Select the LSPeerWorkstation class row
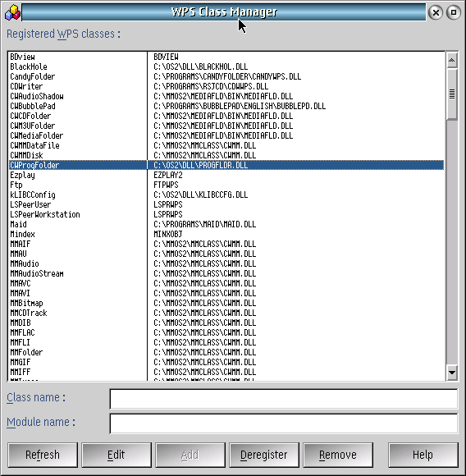Image resolution: width=466 pixels, height=476 pixels. tap(226, 214)
